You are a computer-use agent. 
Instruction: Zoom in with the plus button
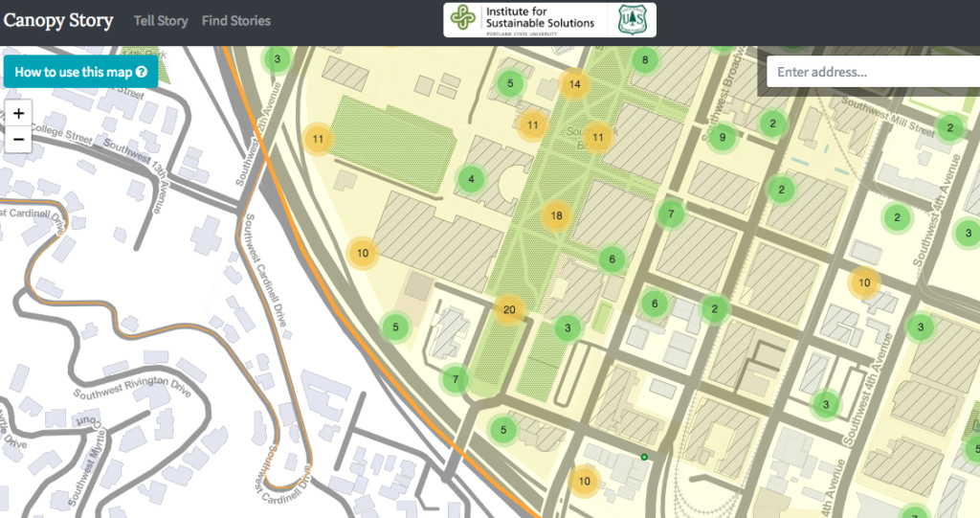point(18,113)
